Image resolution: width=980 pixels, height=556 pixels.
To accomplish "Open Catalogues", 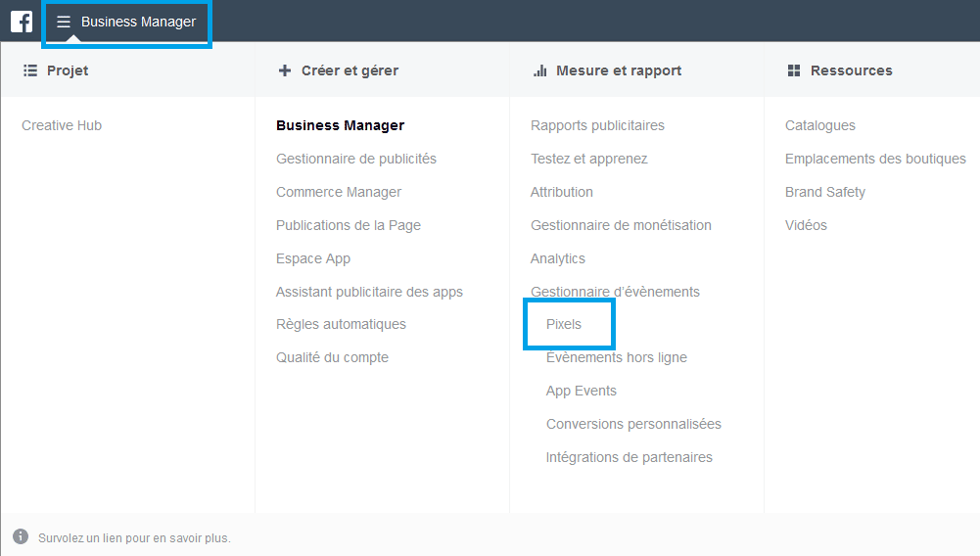I will point(820,125).
